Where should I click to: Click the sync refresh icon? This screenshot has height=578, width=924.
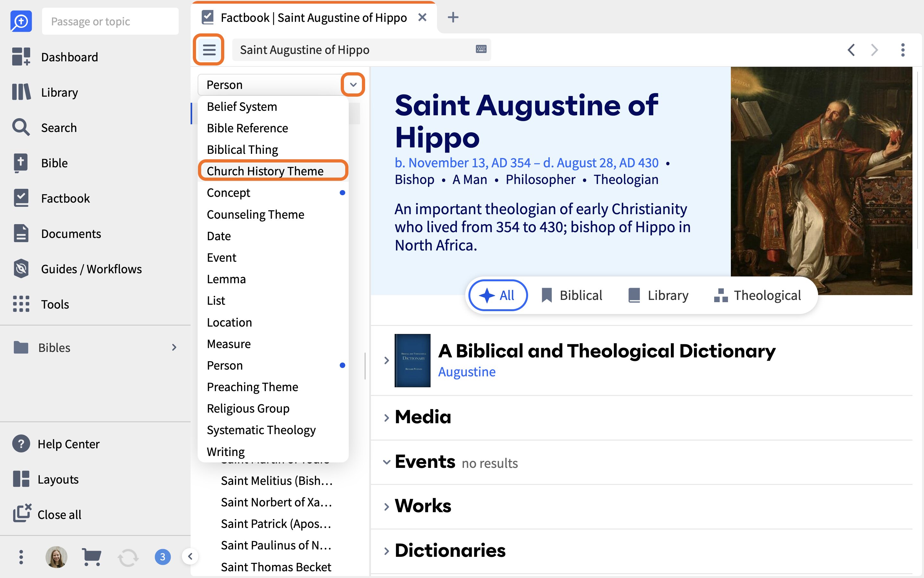point(128,557)
